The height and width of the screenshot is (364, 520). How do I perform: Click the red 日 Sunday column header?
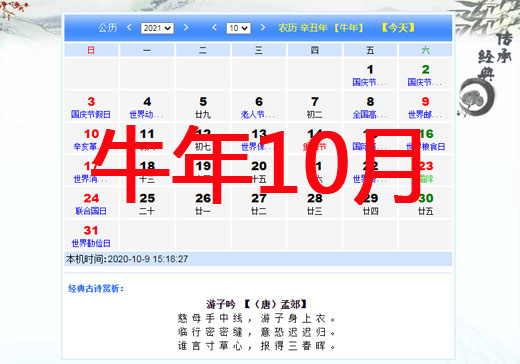tap(91, 50)
